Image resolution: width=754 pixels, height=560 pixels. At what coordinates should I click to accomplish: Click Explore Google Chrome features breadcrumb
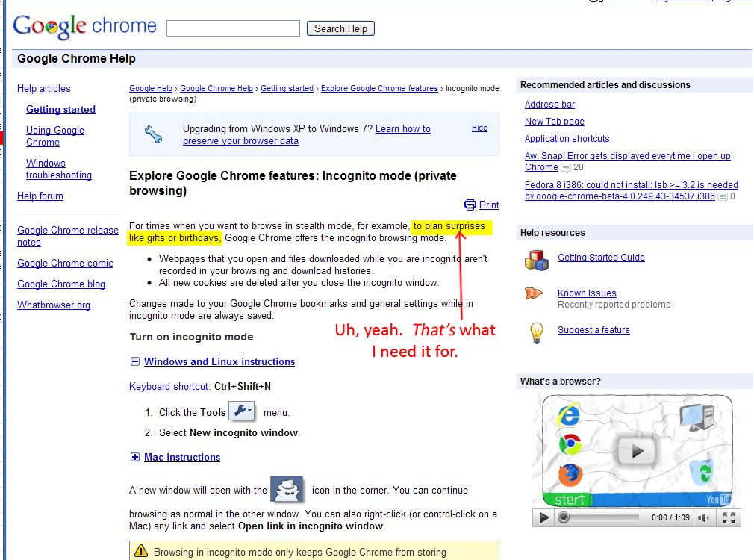(379, 89)
